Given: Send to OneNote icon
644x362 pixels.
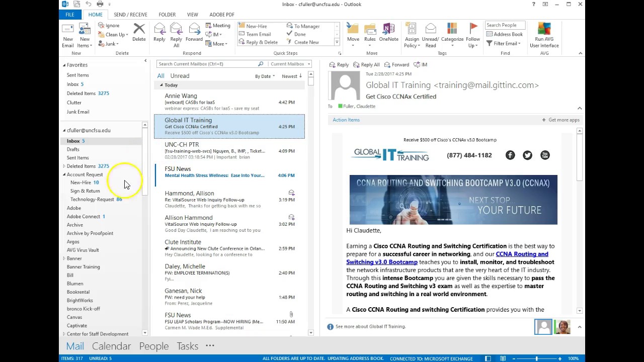Looking at the screenshot, I should click(x=388, y=29).
